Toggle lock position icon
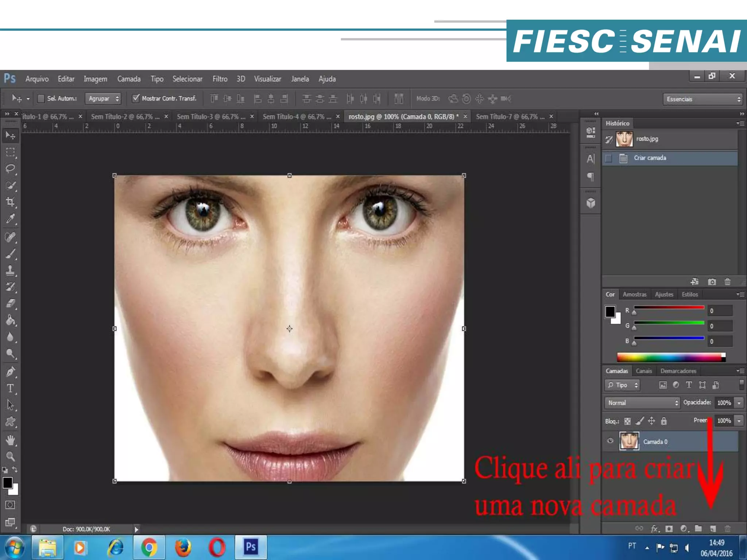Image resolution: width=747 pixels, height=560 pixels. (x=651, y=421)
